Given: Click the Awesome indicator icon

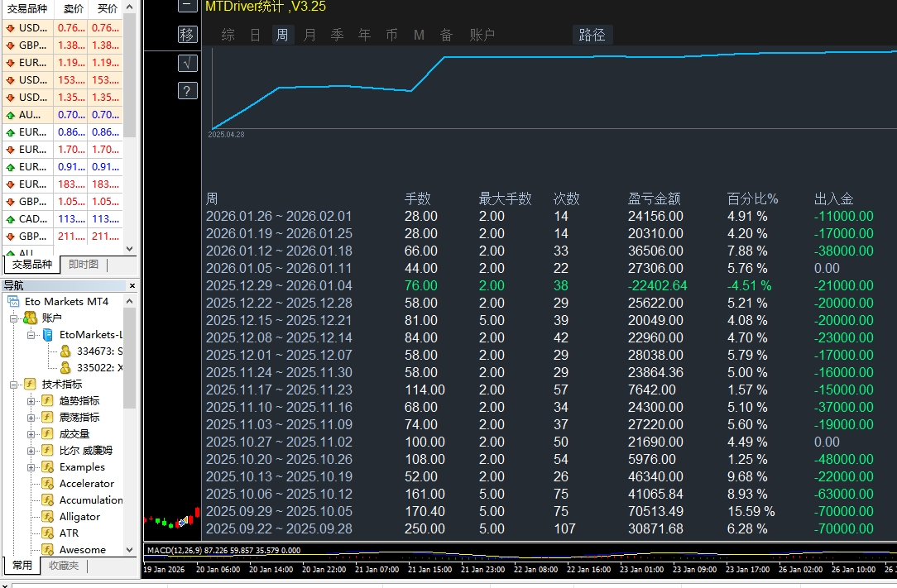Looking at the screenshot, I should (x=48, y=550).
